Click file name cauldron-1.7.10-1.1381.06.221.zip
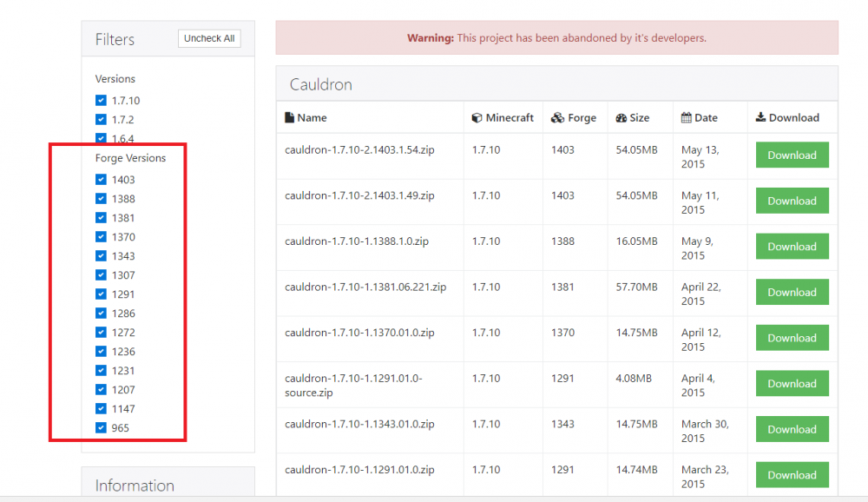This screenshot has width=868, height=502. [365, 287]
